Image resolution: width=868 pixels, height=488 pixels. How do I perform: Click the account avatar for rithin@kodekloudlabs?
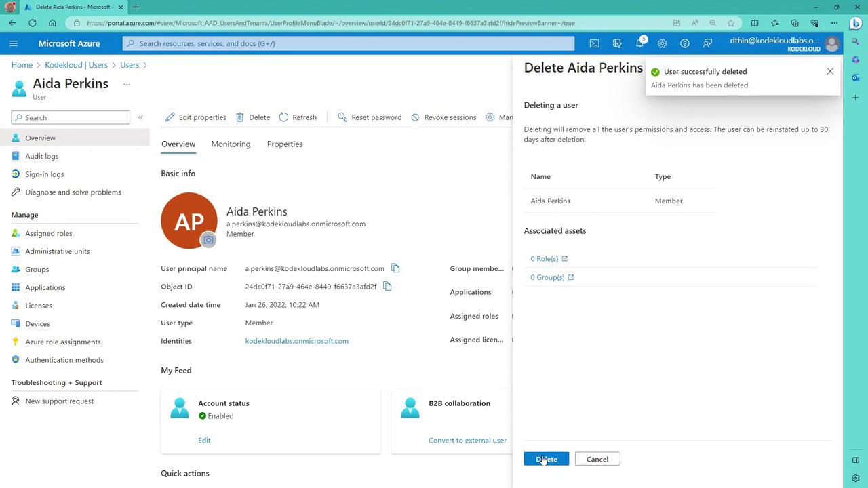831,43
